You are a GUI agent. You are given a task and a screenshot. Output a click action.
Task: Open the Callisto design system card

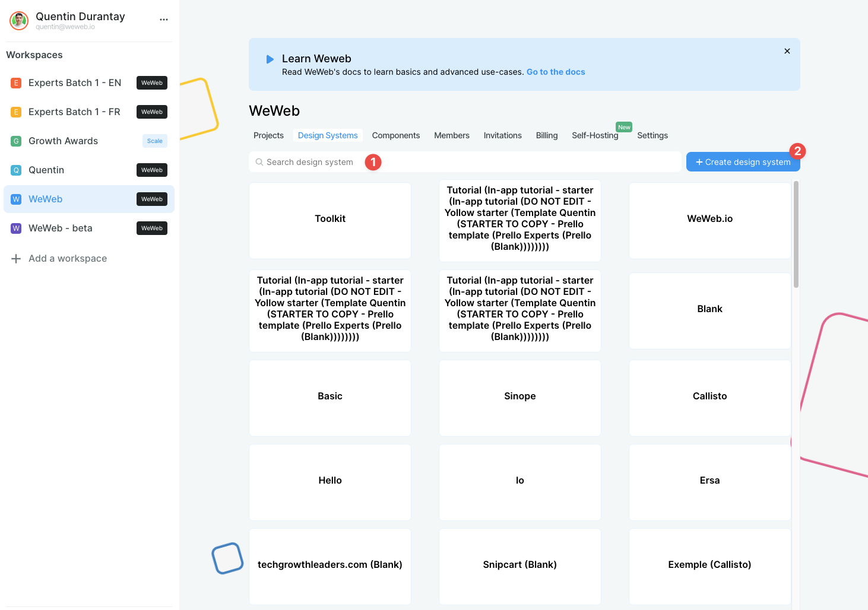tap(710, 398)
